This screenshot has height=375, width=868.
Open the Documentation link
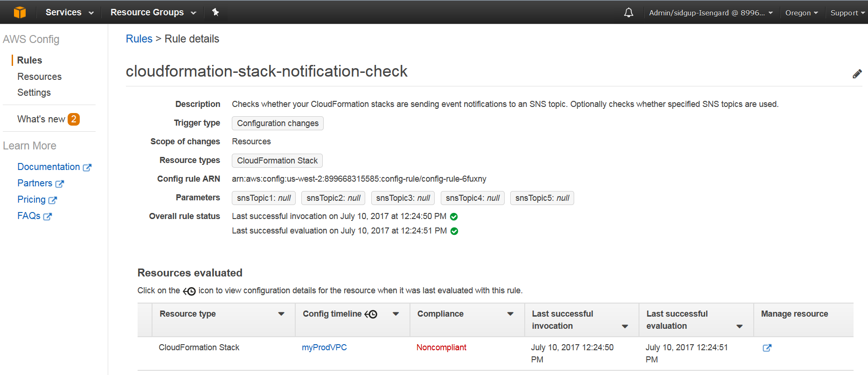pos(49,167)
